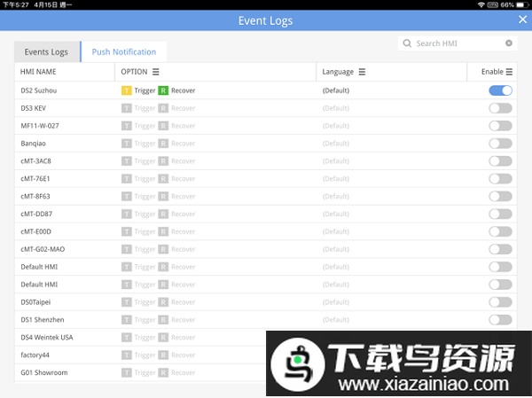This screenshot has height=398, width=532.
Task: Click the Recover icon in factory44 row
Action: pos(163,355)
